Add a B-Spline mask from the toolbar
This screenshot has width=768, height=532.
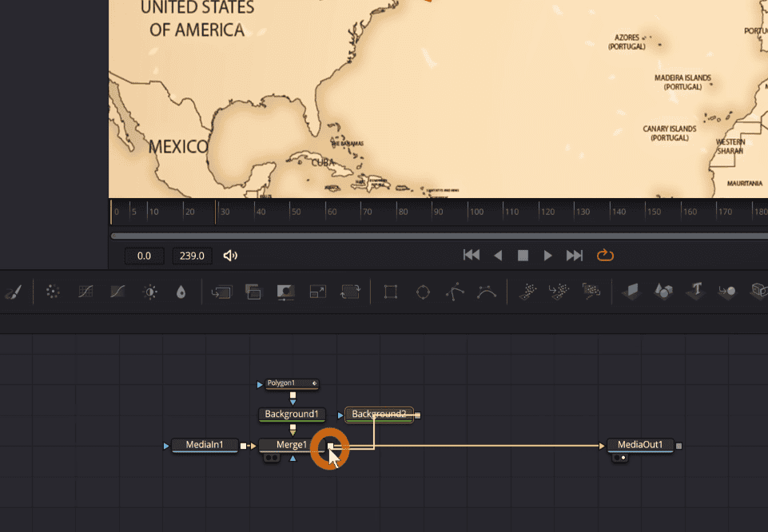pos(487,292)
